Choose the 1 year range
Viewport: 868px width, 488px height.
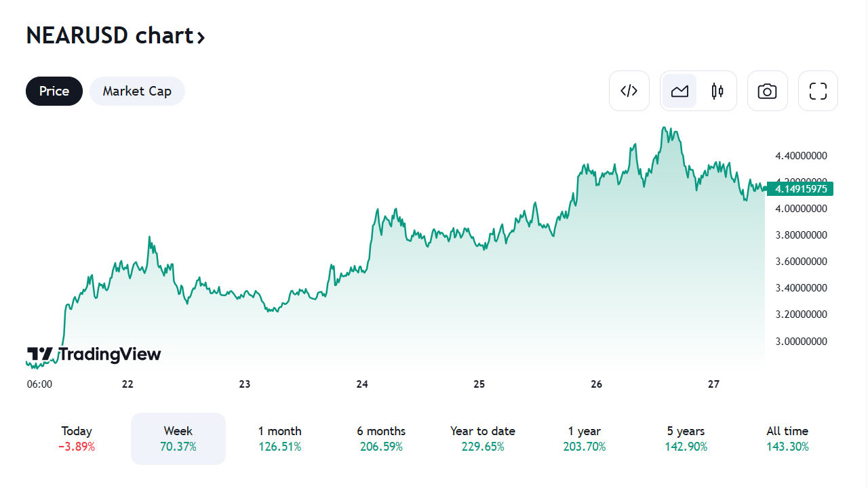[x=585, y=439]
